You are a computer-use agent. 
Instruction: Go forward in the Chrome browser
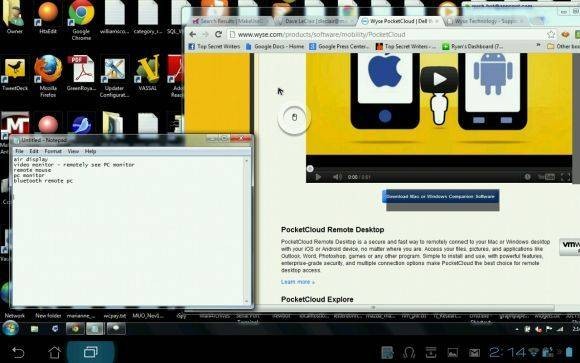pos(206,34)
